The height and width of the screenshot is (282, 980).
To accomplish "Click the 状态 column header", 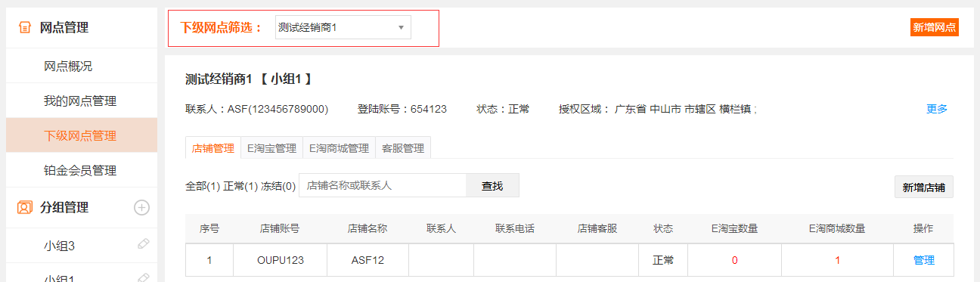I will (663, 228).
